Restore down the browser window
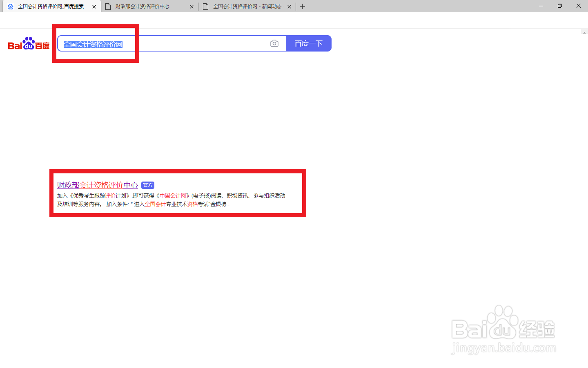This screenshot has height=368, width=588. 560,6
